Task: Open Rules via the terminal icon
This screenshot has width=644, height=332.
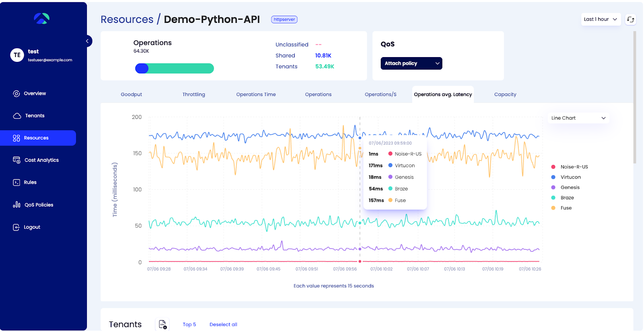Action: [x=17, y=182]
